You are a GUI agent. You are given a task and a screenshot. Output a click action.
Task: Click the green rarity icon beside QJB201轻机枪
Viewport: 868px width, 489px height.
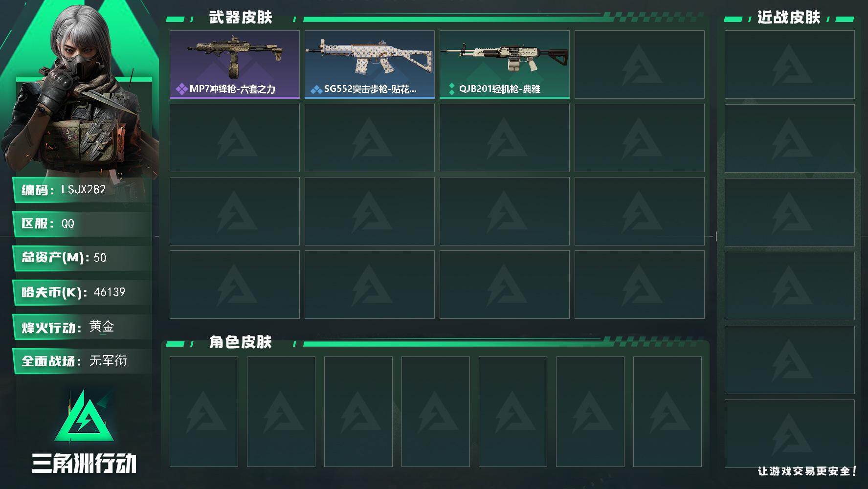click(451, 89)
